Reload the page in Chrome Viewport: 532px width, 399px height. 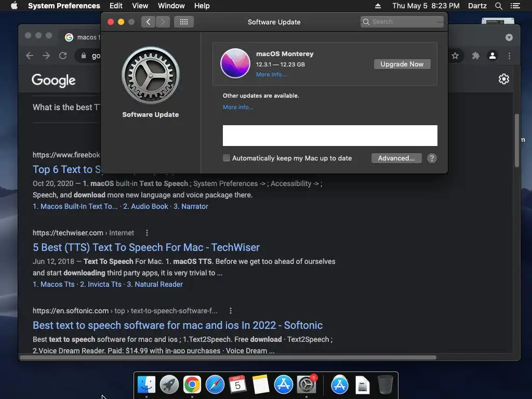click(63, 56)
